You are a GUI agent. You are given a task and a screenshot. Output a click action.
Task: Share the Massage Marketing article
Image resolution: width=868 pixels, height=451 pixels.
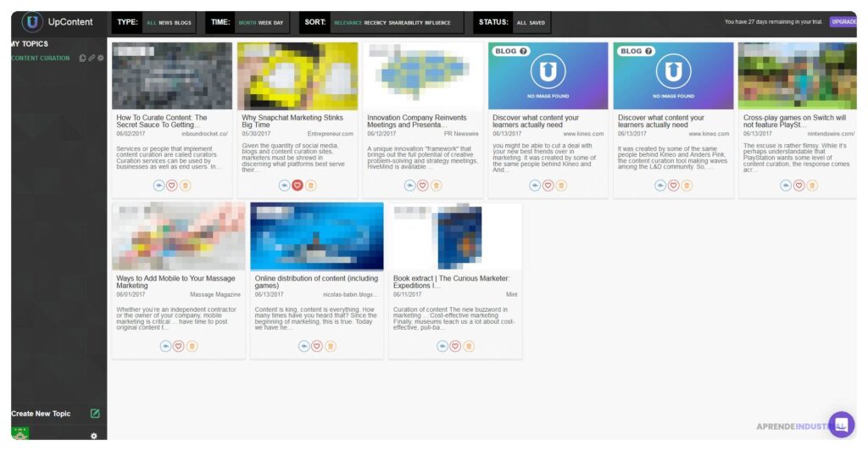click(x=165, y=346)
